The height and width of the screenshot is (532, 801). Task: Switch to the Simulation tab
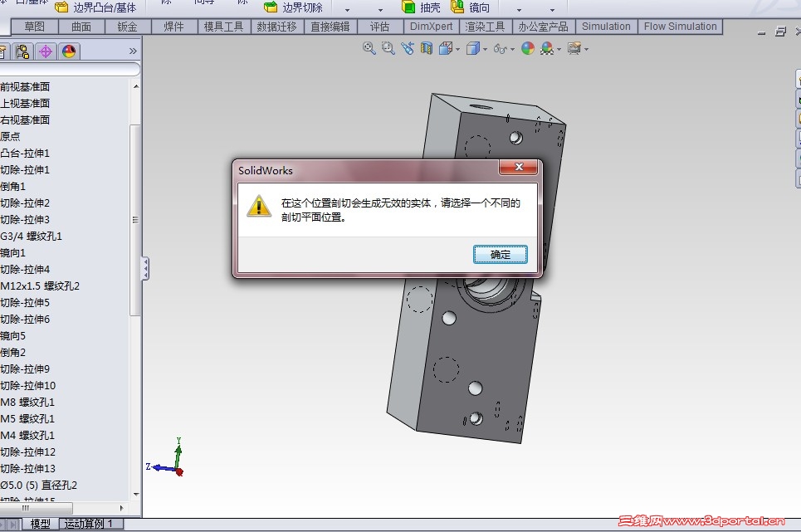606,27
